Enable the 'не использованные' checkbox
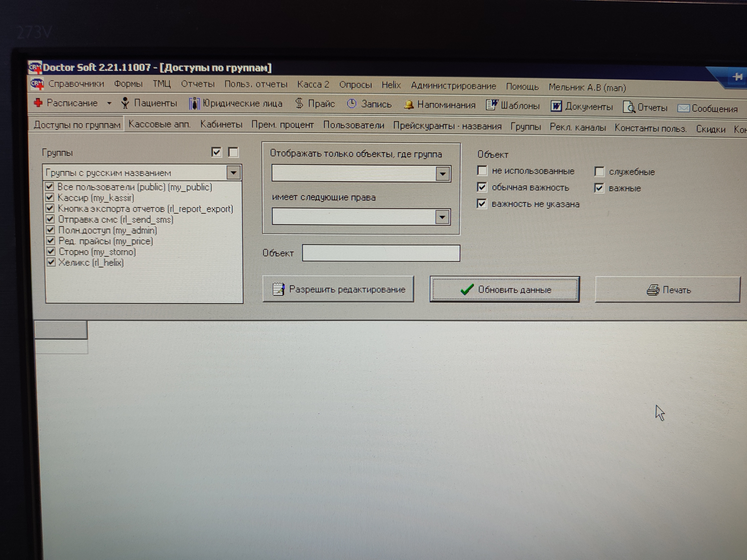Screen dimensions: 747x560 [482, 171]
